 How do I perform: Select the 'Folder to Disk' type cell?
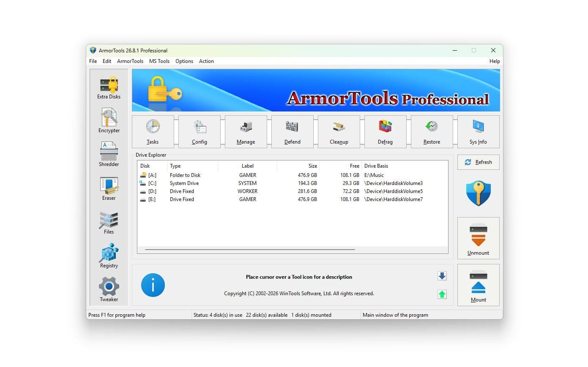click(185, 175)
